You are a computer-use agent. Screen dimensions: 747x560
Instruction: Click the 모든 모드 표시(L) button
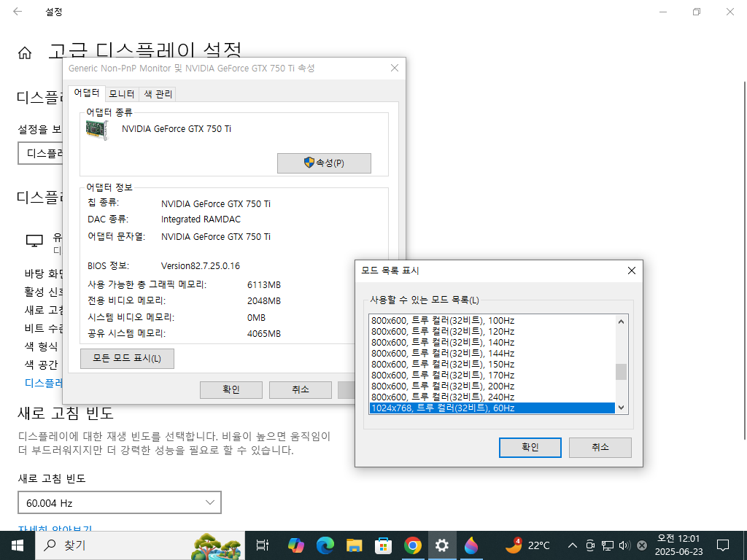point(127,359)
